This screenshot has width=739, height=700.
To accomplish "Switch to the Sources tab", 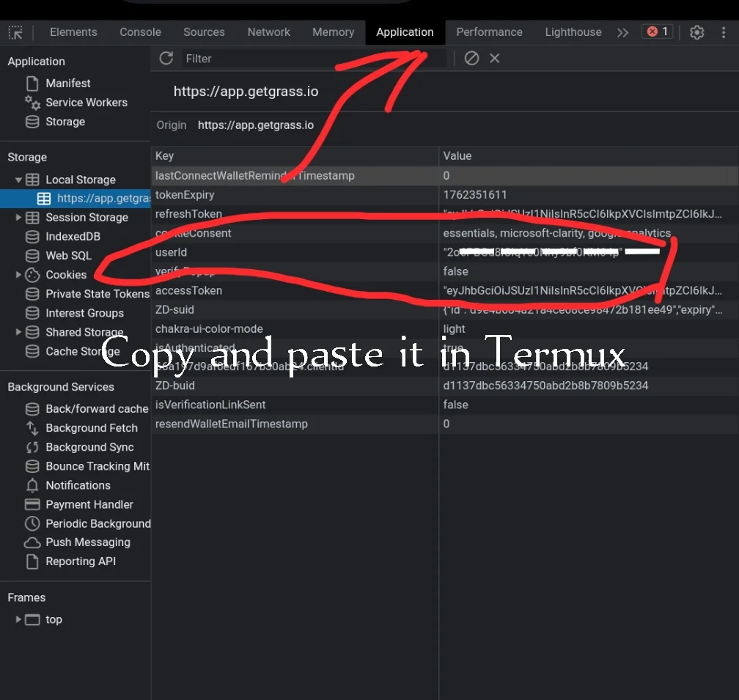I will coord(204,32).
